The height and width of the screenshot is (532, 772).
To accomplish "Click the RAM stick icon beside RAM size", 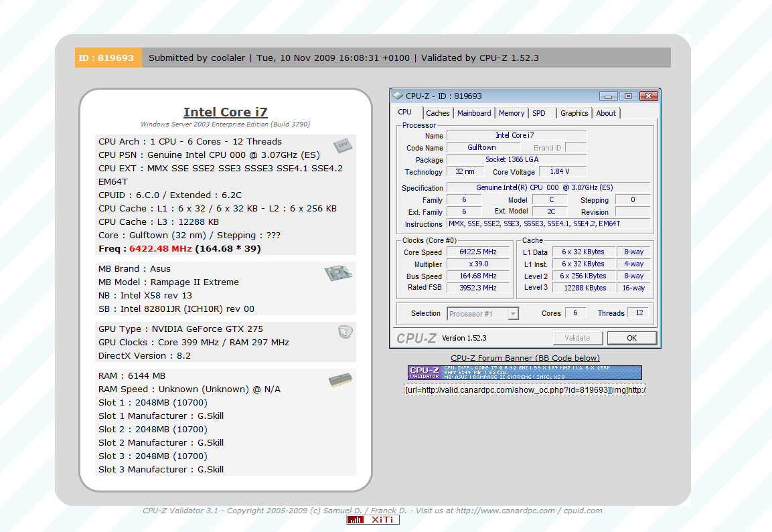I will click(x=341, y=379).
